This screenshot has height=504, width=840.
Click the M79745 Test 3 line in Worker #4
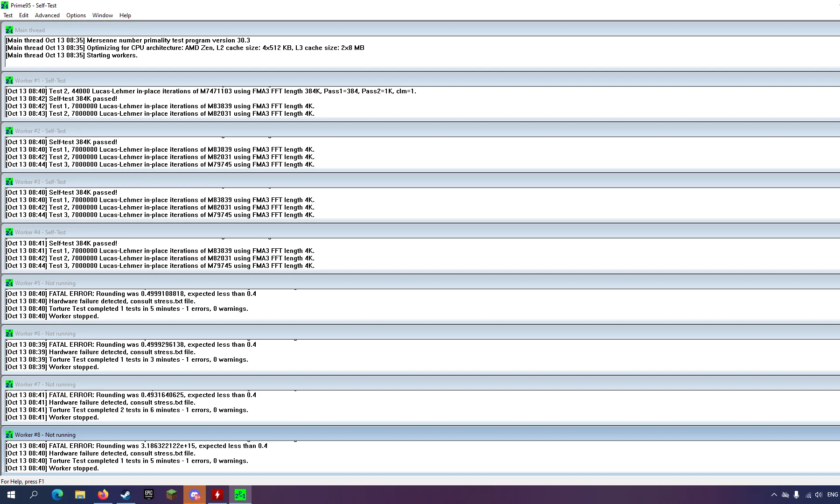point(160,266)
